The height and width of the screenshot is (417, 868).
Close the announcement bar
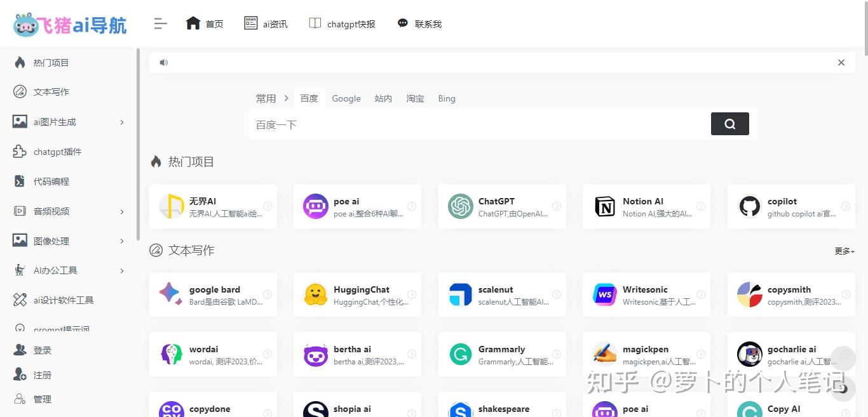click(841, 62)
